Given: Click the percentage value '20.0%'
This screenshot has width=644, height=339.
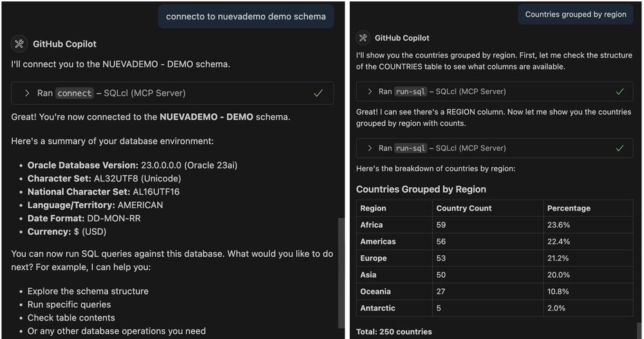Looking at the screenshot, I should (558, 275).
